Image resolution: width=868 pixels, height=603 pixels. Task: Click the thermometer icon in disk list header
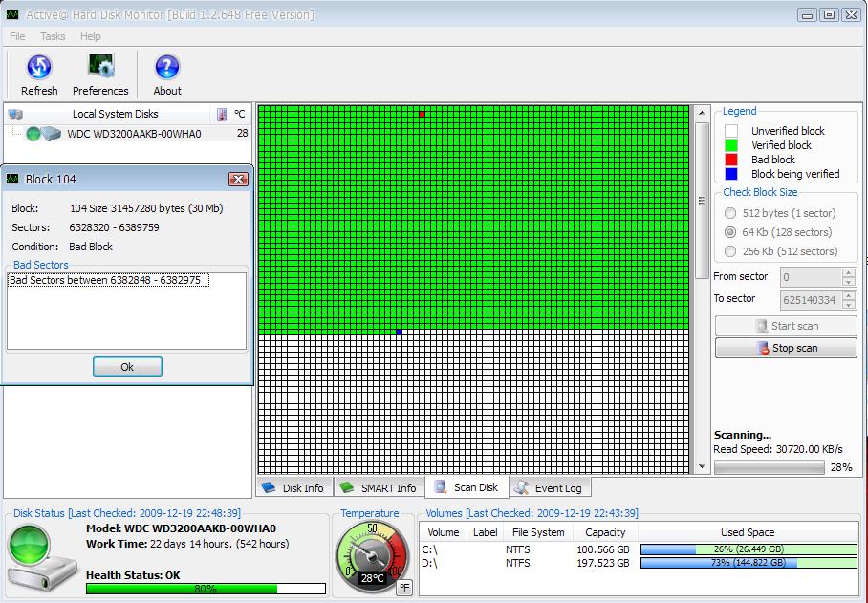pos(222,115)
